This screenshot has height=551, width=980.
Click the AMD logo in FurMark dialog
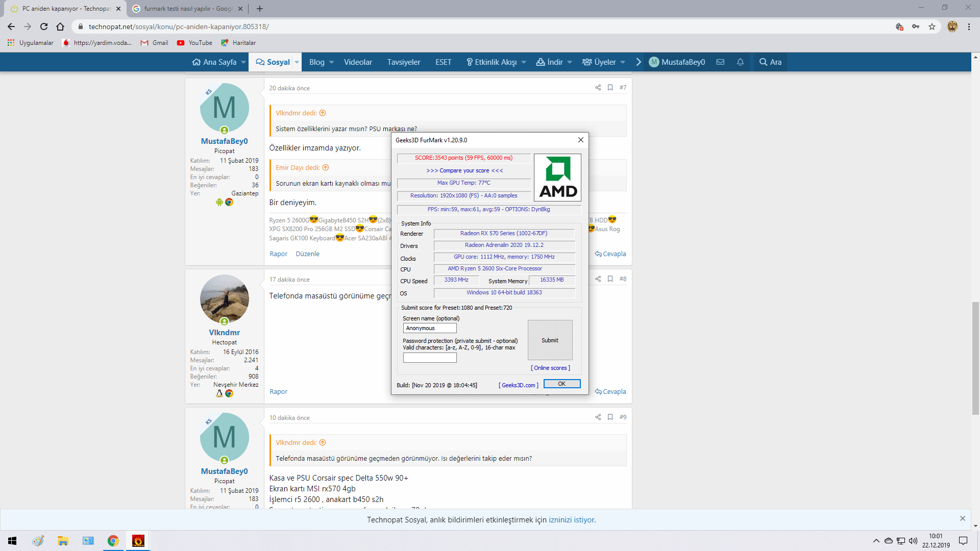[x=557, y=177]
